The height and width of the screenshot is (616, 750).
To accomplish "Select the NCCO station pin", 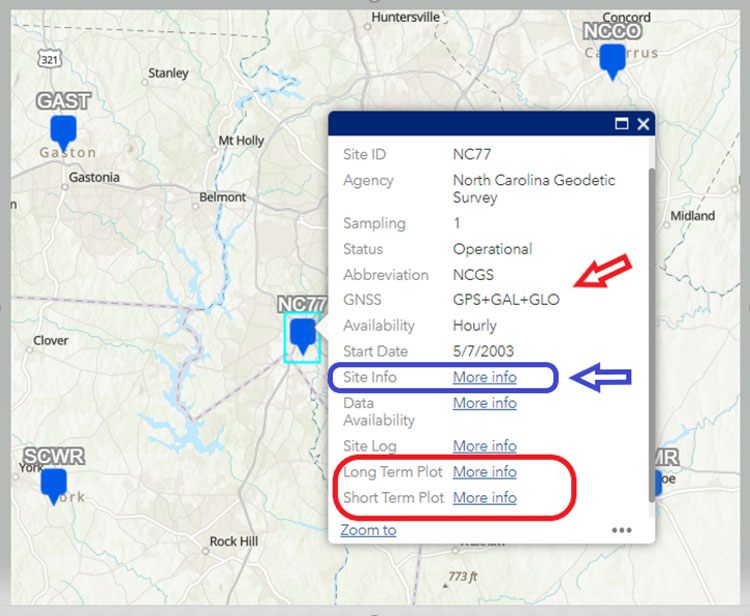I will pyautogui.click(x=612, y=60).
